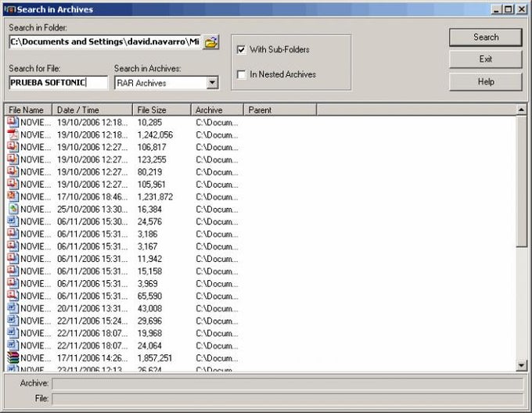Select file icon in the 16,384 row

(x=13, y=209)
